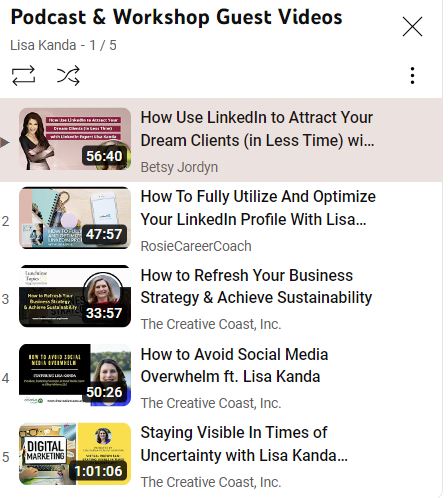Toggle shuffle playlist mode

[68, 76]
